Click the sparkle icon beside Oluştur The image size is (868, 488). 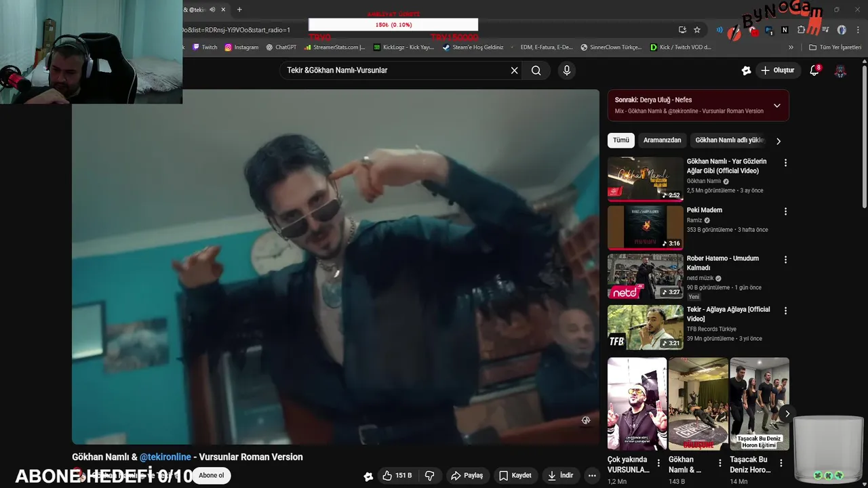point(746,70)
